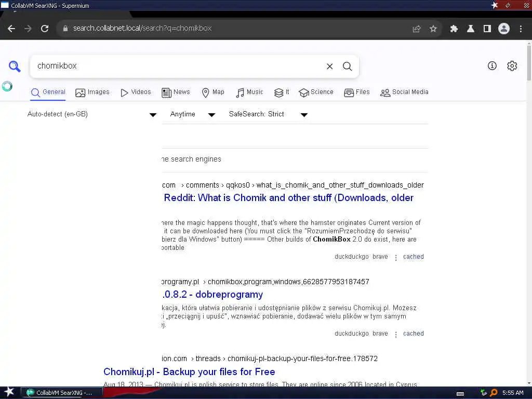The height and width of the screenshot is (399, 532).
Task: Switch to the Social Media tab
Action: click(404, 92)
